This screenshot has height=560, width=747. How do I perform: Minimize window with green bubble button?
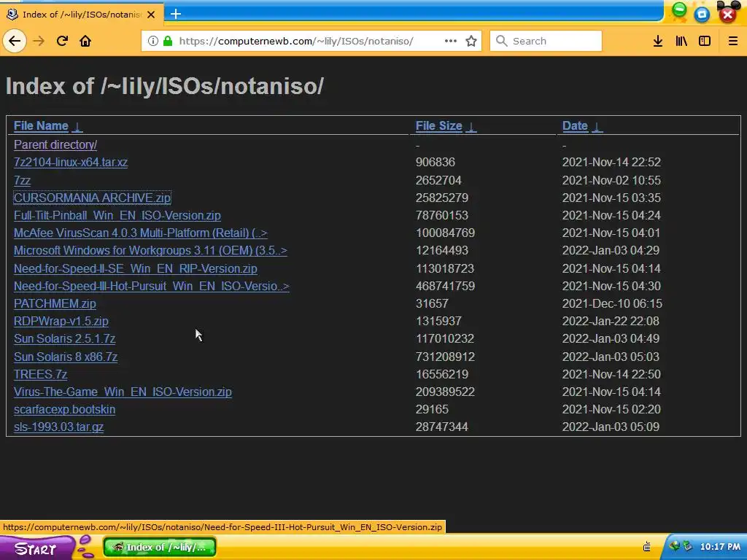679,10
